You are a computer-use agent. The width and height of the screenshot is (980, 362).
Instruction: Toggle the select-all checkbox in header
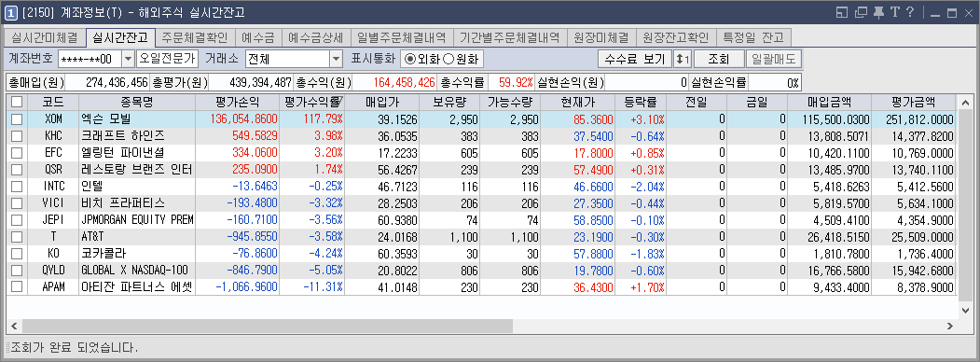point(17,102)
